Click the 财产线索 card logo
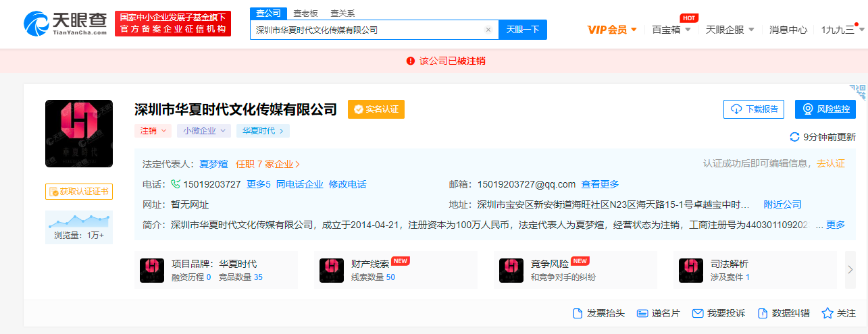 point(332,270)
